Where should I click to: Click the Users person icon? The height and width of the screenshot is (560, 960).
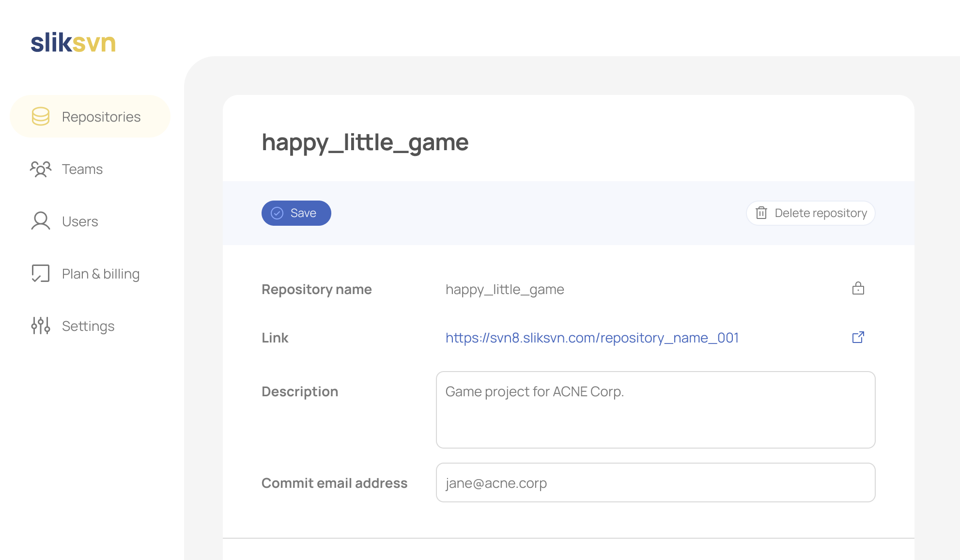pos(41,221)
